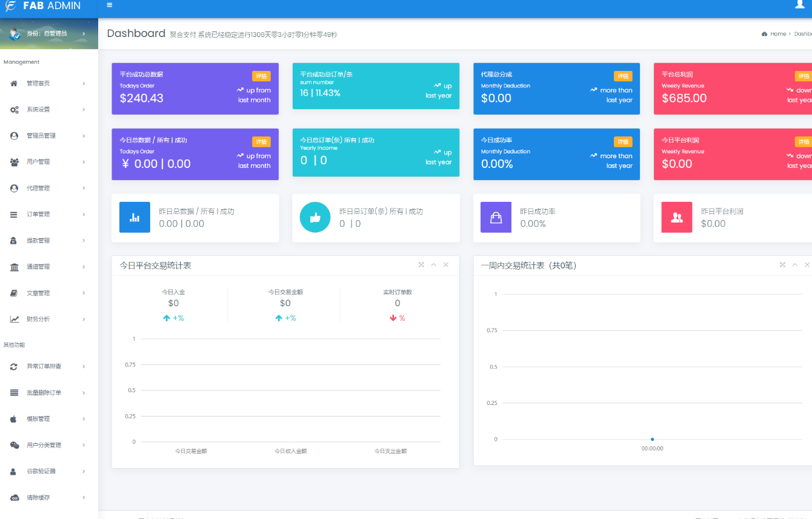Screen dimensions: 812x519
Task: Click the WeChat icon for 用户分类管理
Action: tap(14, 445)
